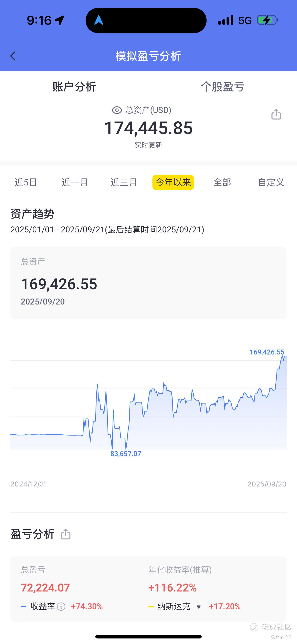The image size is (297, 644).
Task: Switch to 个股盈亏 tab
Action: click(x=223, y=87)
